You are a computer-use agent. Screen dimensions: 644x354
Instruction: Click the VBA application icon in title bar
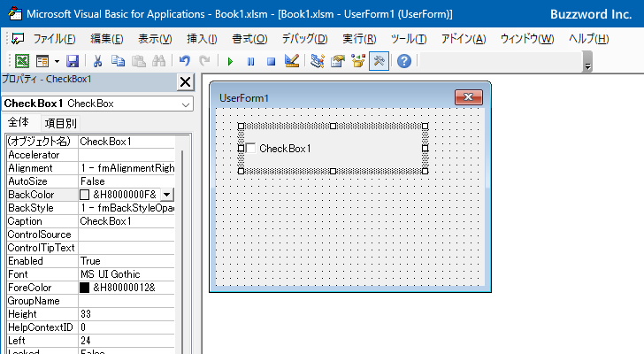[x=15, y=13]
